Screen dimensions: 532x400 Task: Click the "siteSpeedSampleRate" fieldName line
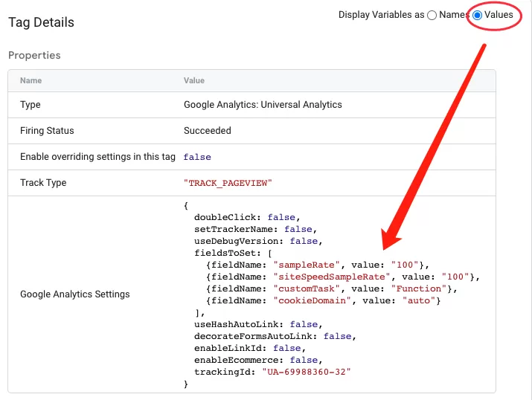[x=343, y=277]
